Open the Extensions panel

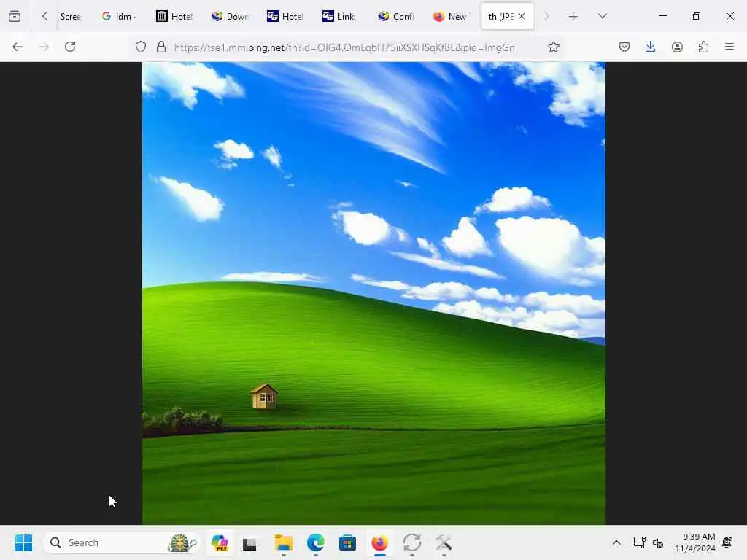click(704, 47)
